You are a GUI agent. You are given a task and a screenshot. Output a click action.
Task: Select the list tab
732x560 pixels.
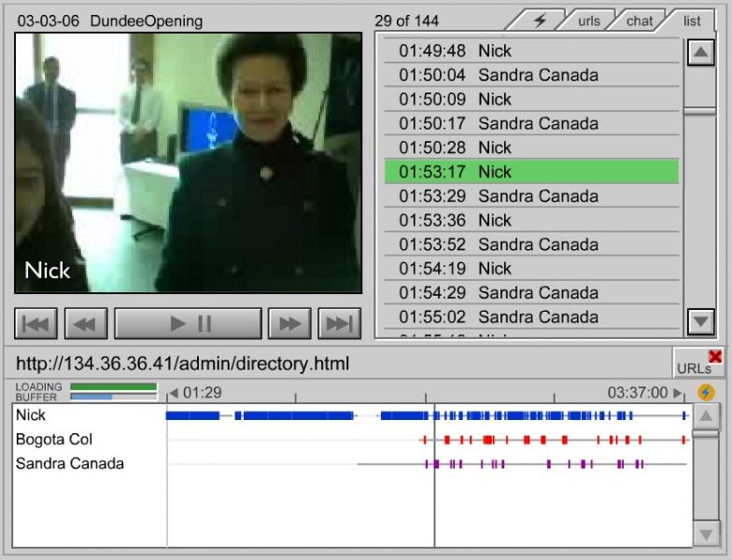(x=691, y=21)
